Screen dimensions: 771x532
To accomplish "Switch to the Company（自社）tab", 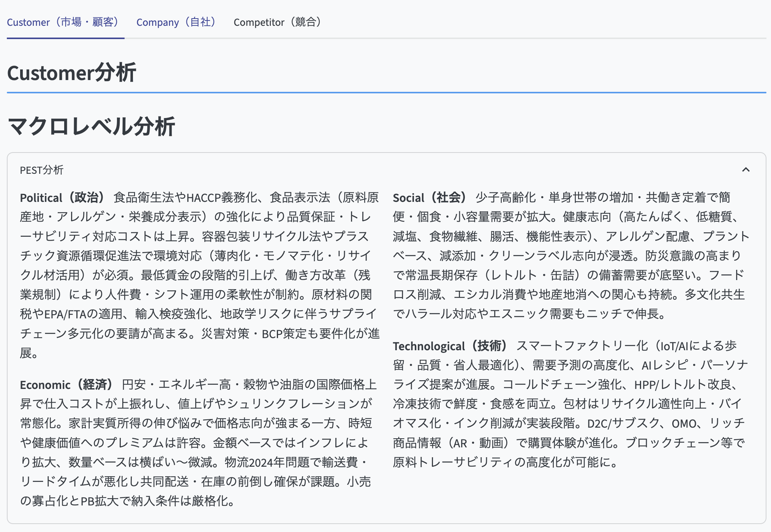I will pyautogui.click(x=176, y=22).
